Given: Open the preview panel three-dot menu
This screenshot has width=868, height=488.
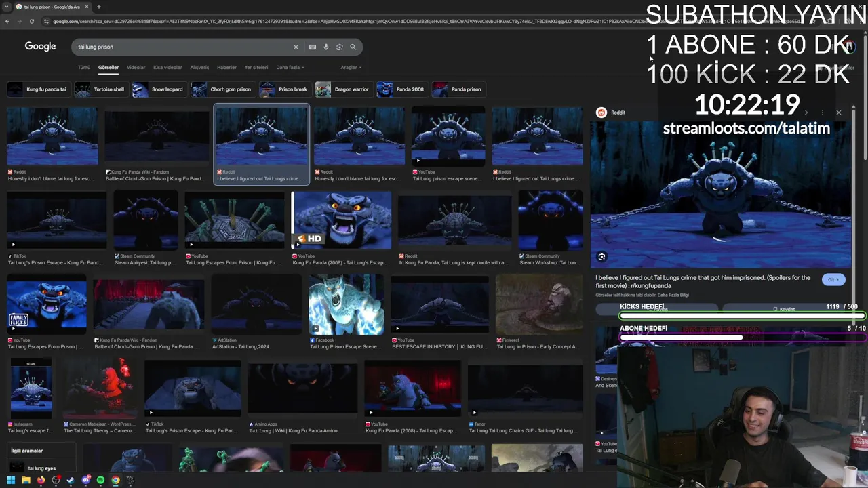Looking at the screenshot, I should pos(822,113).
